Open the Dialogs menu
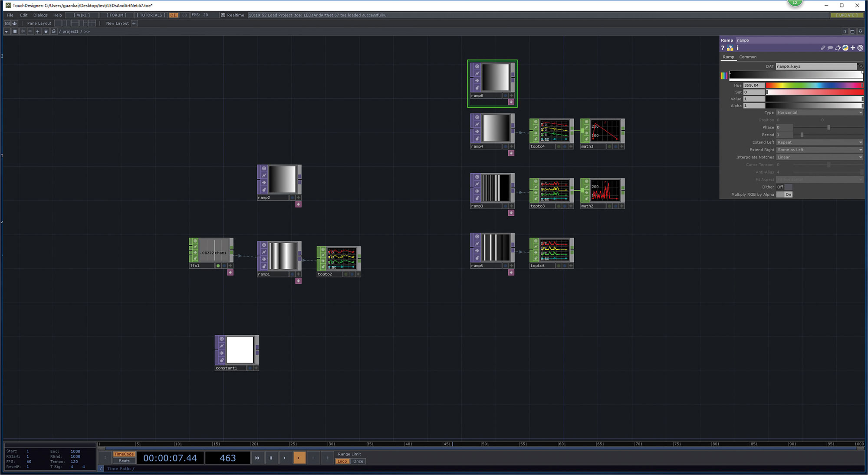868x475 pixels. coord(40,15)
